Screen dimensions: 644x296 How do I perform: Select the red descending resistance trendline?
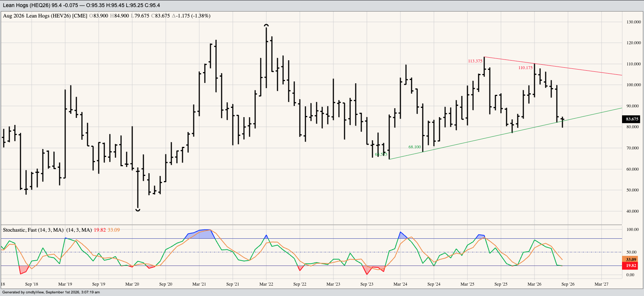point(553,66)
